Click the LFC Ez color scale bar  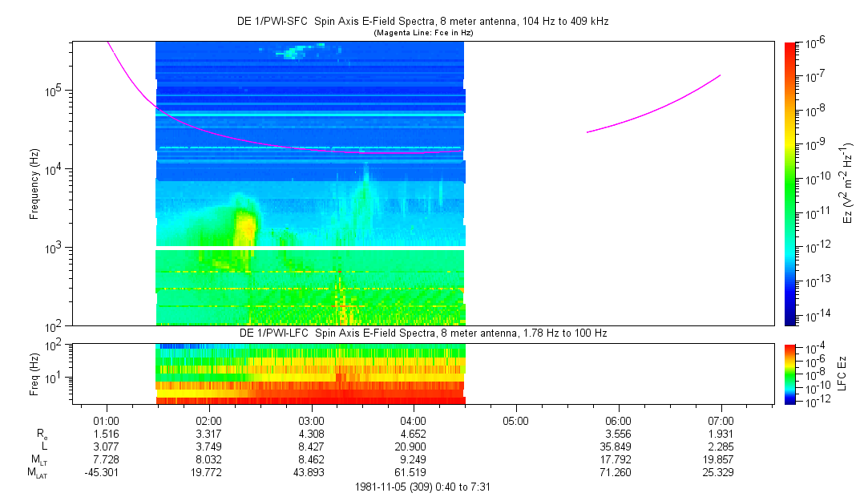[791, 374]
